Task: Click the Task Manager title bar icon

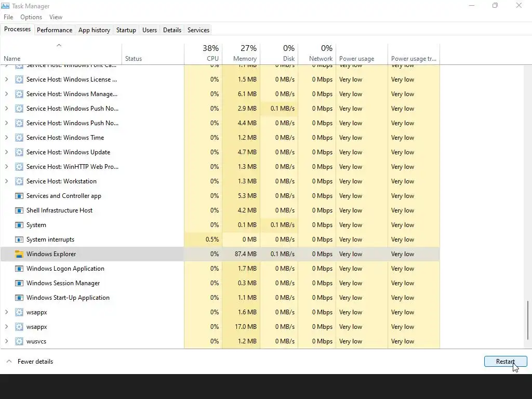Action: (x=5, y=6)
